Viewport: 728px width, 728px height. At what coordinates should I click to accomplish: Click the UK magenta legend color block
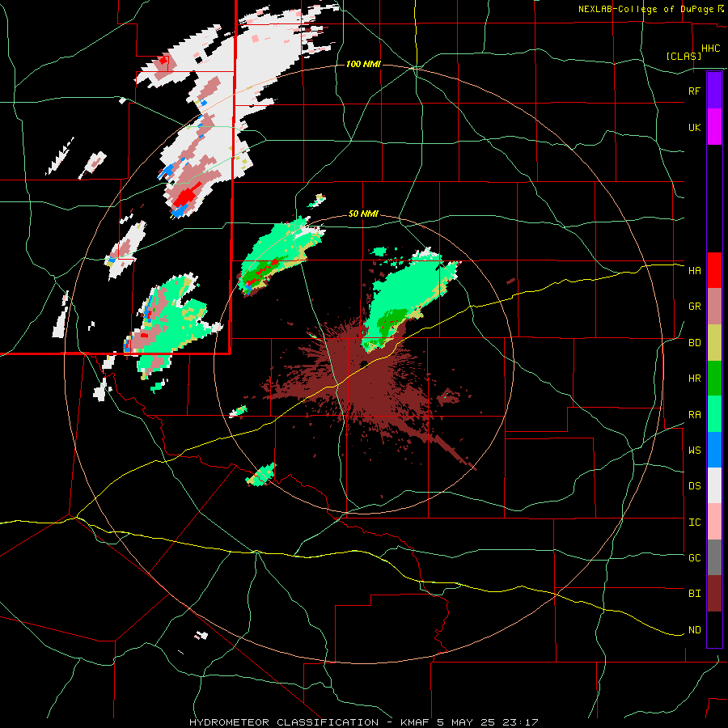pos(714,127)
